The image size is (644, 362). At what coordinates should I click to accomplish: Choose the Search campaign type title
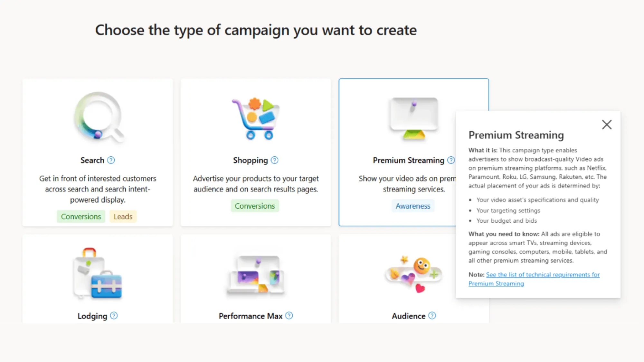pos(92,160)
